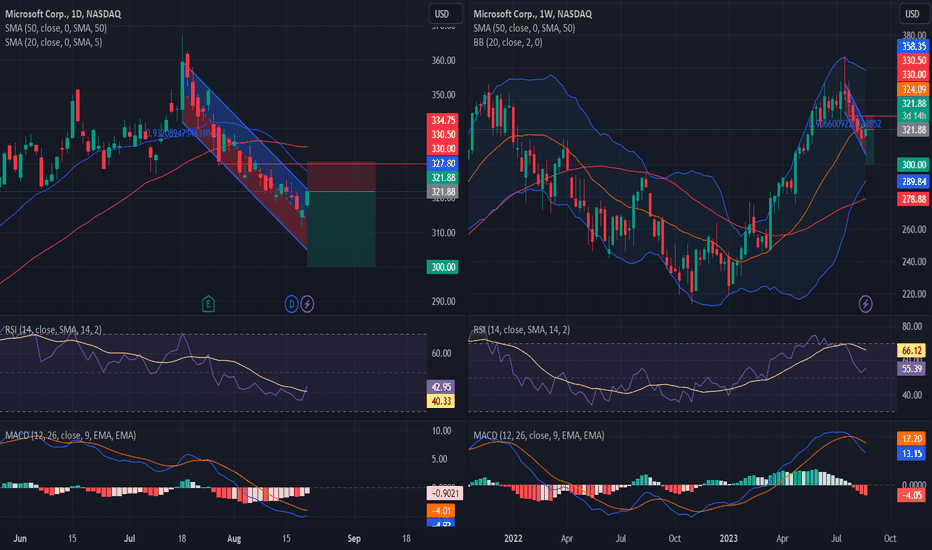Open the USD currency selector on the weekly chart
This screenshot has height=550, width=932.
coord(913,14)
